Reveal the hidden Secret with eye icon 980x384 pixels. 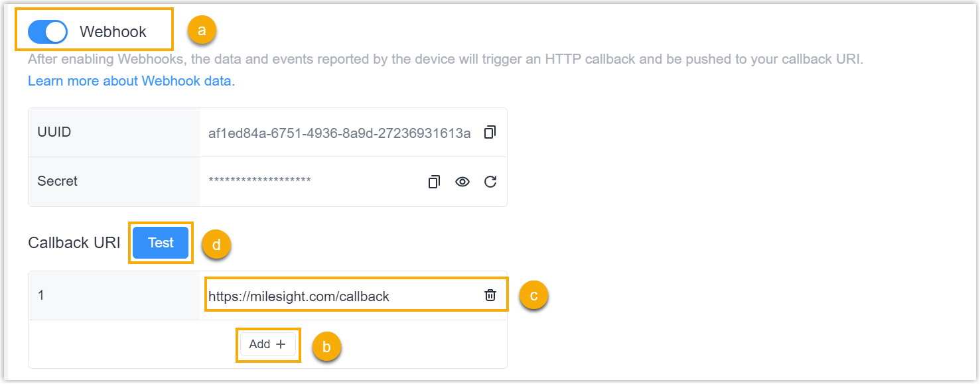tap(462, 182)
